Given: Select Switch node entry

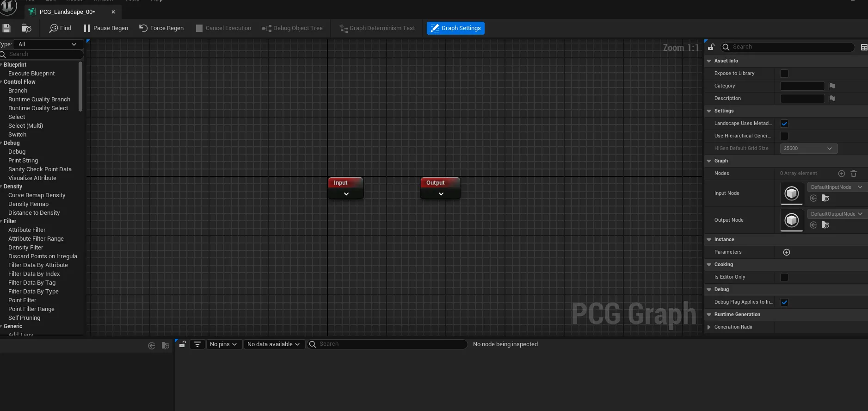Looking at the screenshot, I should point(17,135).
